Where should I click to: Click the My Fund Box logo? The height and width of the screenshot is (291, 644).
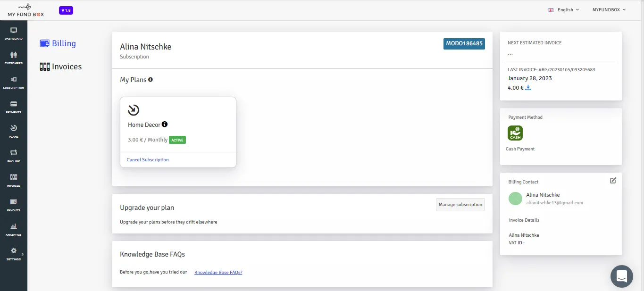(26, 10)
